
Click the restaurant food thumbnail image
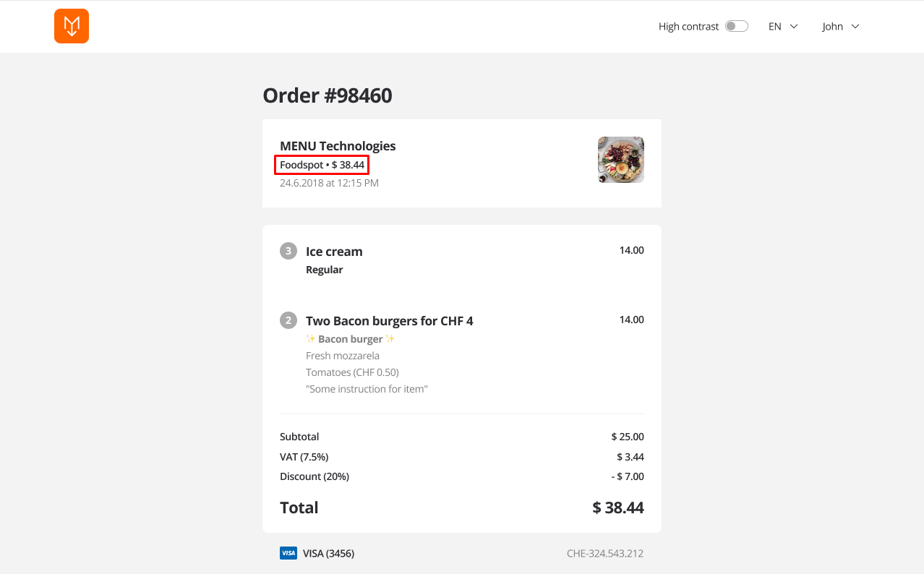[x=620, y=160]
